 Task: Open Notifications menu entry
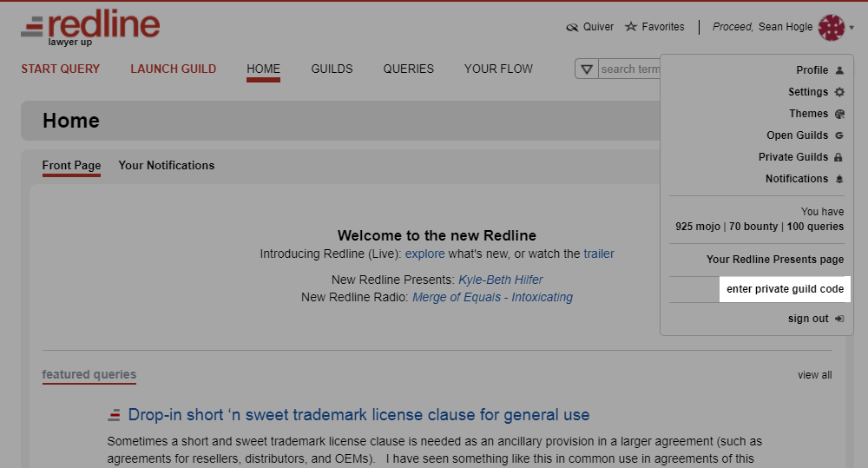coord(797,179)
